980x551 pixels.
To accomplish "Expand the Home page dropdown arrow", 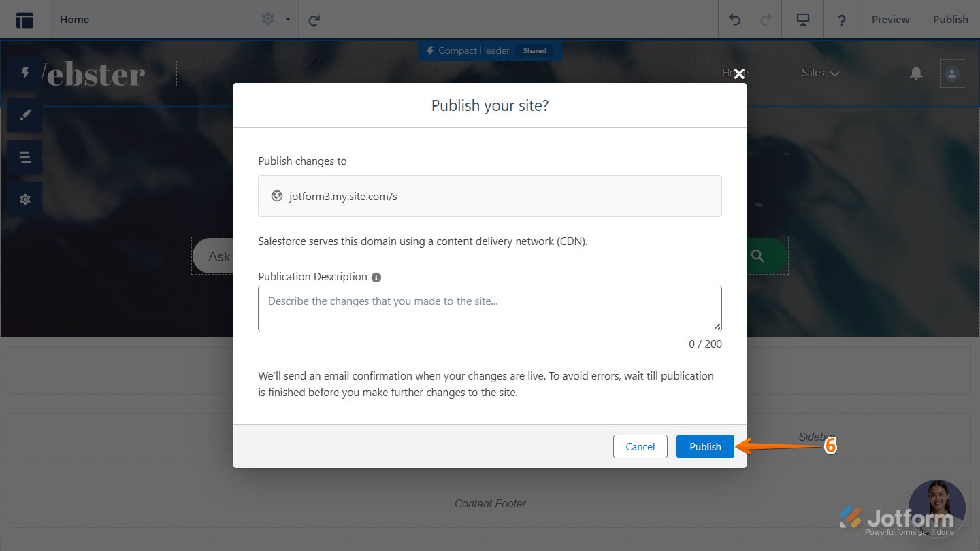I will (x=288, y=20).
